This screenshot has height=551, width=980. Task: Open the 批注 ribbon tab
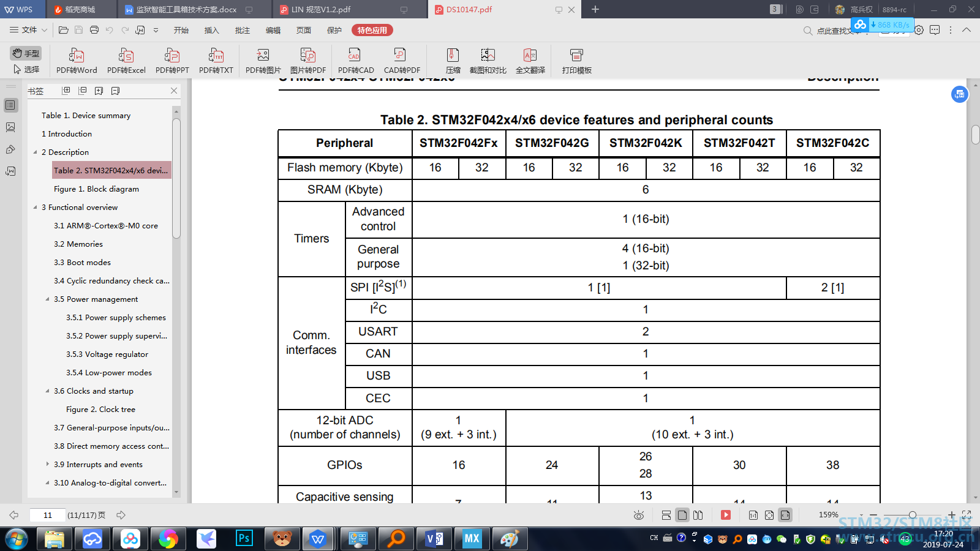243,30
